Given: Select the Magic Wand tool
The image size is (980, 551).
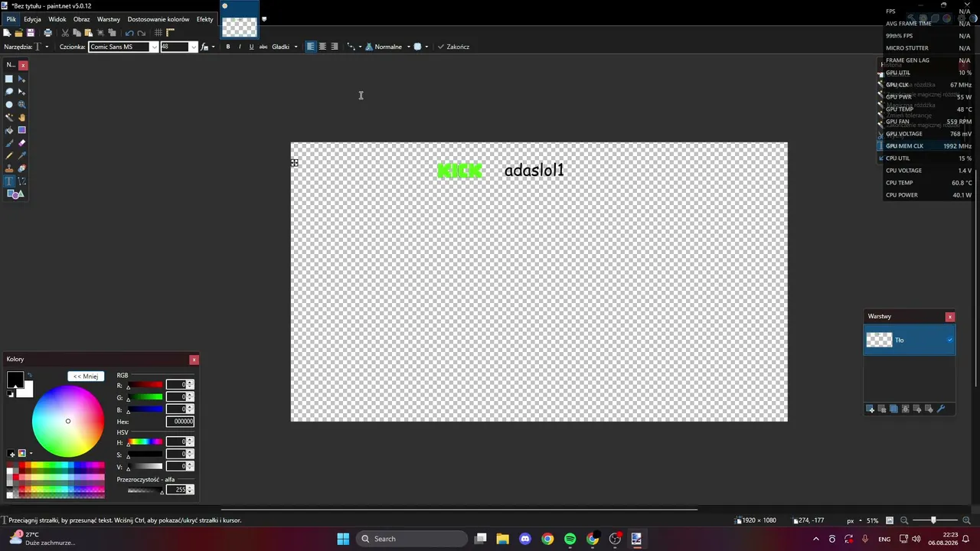Looking at the screenshot, I should [x=9, y=117].
